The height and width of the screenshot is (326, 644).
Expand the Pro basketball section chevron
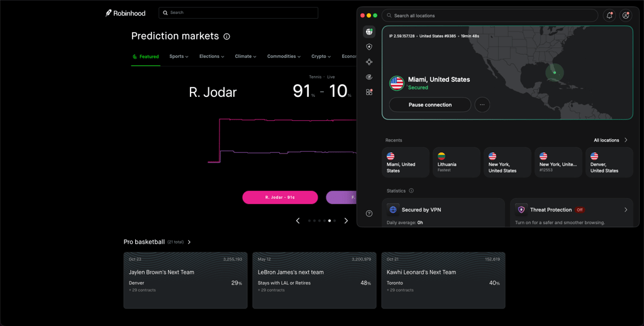pos(189,242)
